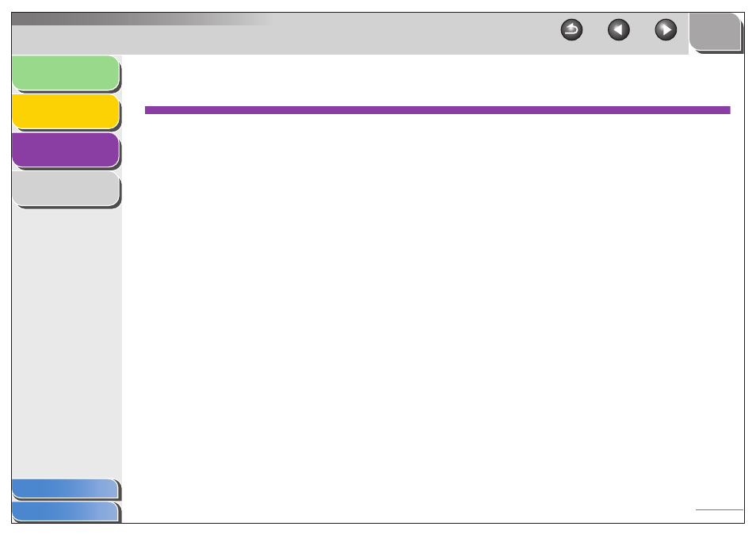Click the thin gray line at bottom right
Viewport: 756px width, 534px height.
(719, 509)
